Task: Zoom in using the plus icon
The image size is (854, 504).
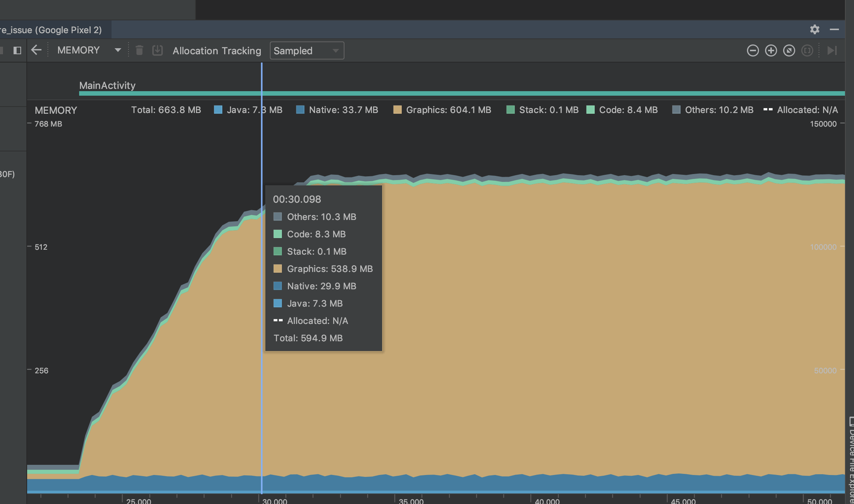Action: tap(771, 50)
